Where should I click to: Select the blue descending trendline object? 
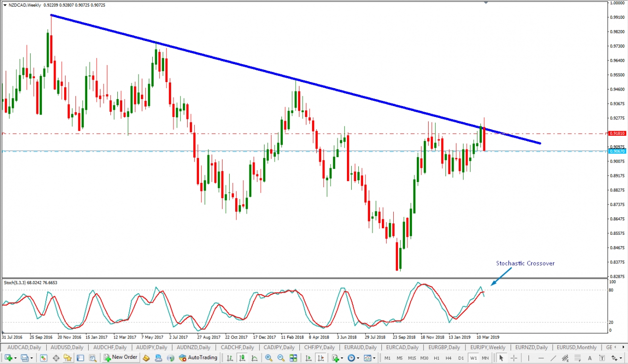(295, 80)
